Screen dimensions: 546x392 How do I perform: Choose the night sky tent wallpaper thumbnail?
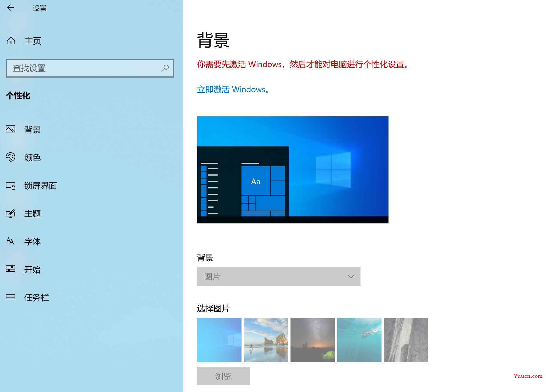click(313, 340)
